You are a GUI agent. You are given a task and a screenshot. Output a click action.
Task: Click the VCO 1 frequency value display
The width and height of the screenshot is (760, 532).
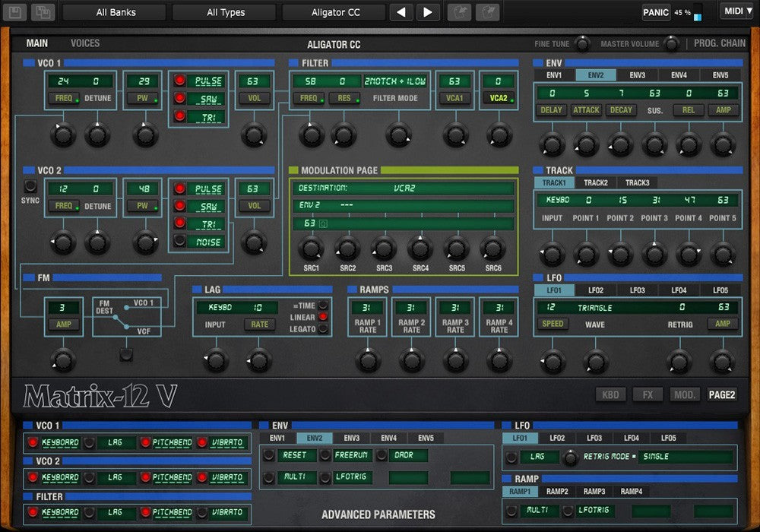tap(64, 81)
